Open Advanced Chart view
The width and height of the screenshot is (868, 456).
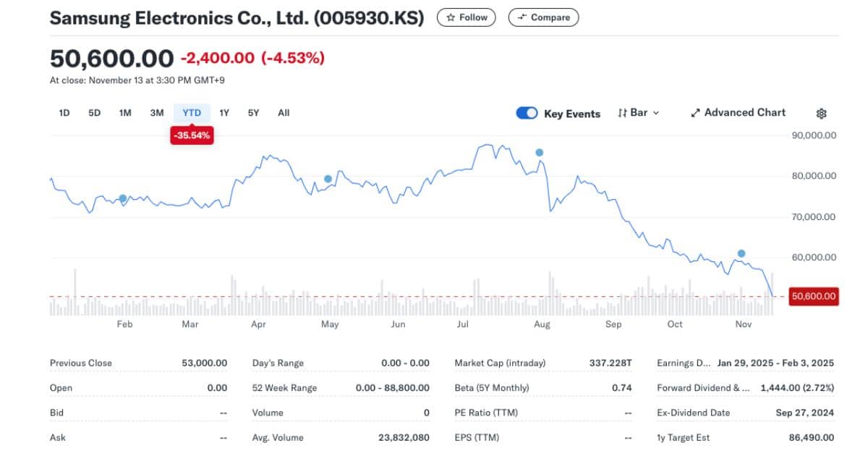[738, 113]
